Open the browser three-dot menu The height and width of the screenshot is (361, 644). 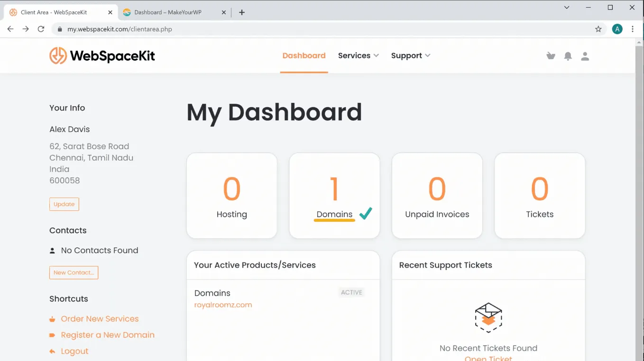point(633,29)
